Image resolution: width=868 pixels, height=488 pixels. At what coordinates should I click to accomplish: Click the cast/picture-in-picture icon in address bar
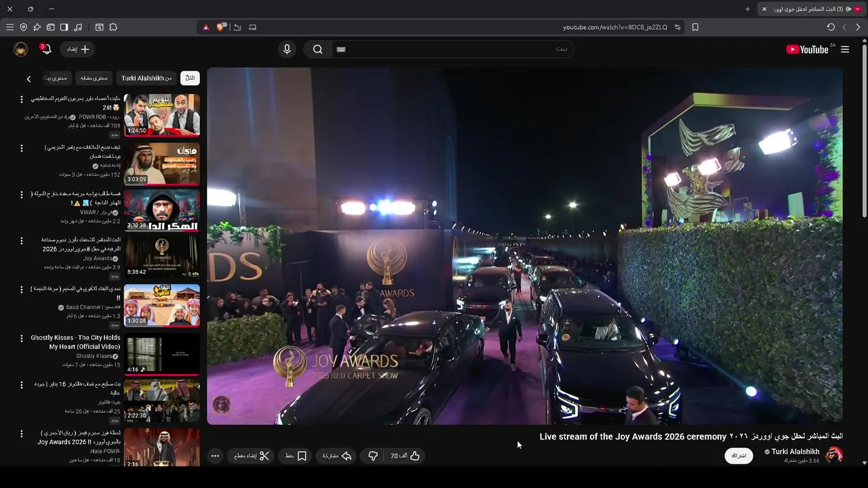coord(252,27)
